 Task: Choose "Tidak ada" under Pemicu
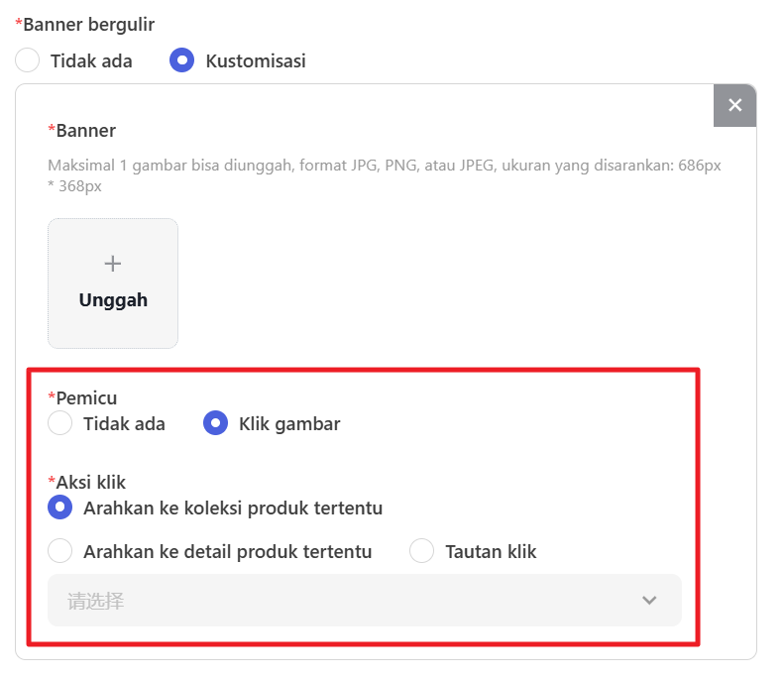(60, 423)
